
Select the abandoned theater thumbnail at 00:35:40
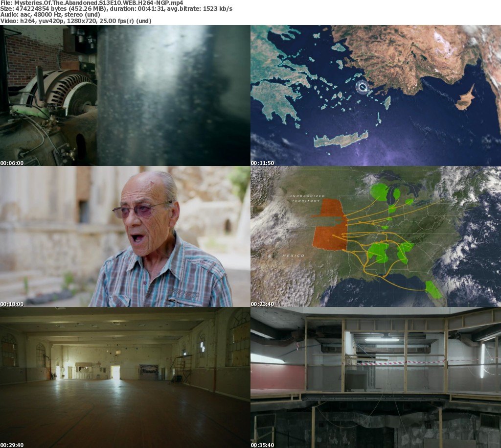pyautogui.click(x=376, y=377)
